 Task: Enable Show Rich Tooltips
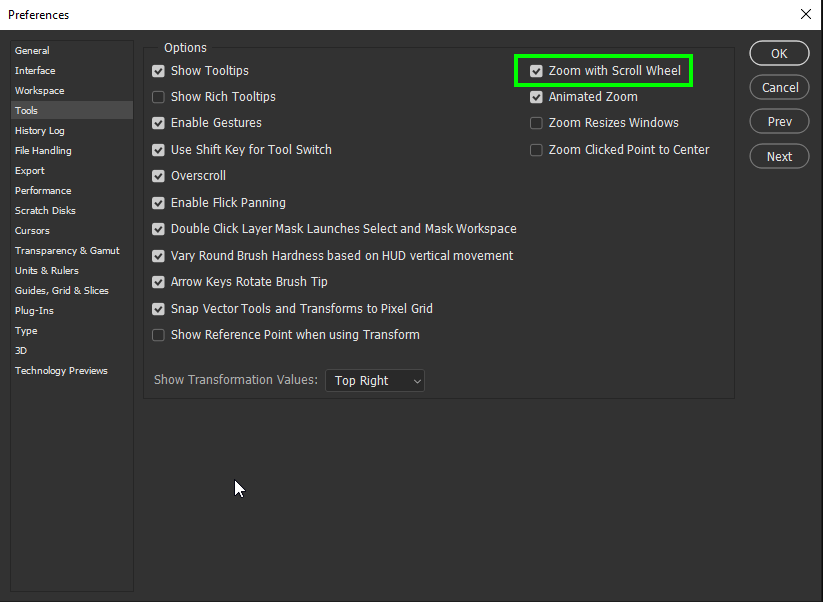coord(158,97)
